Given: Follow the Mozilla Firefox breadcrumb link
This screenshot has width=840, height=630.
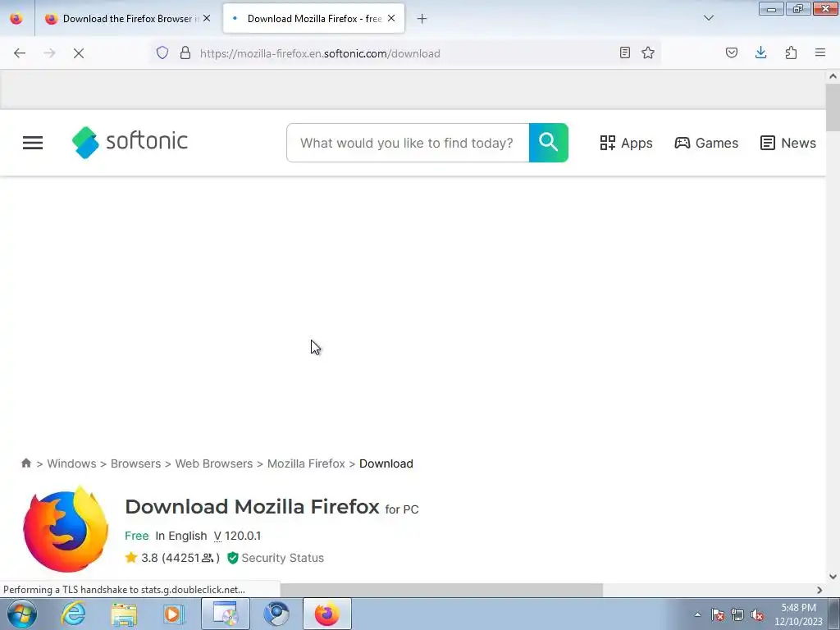Looking at the screenshot, I should point(306,463).
